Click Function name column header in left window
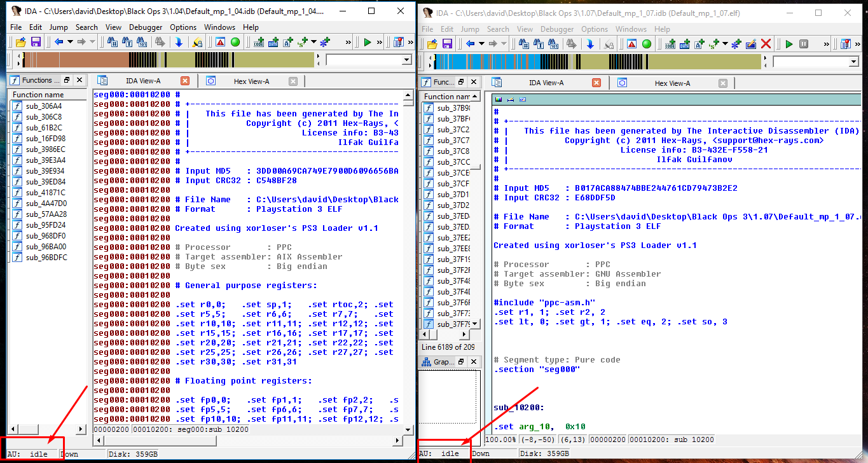 [x=47, y=95]
